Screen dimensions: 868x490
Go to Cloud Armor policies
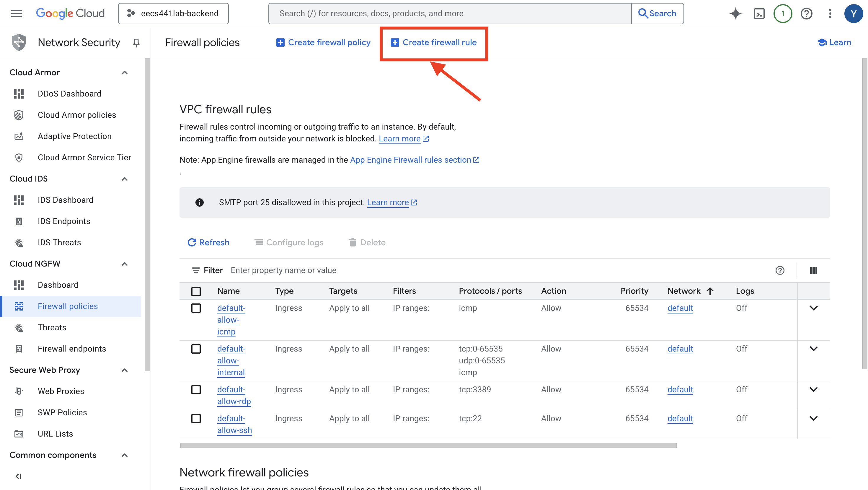click(x=77, y=115)
